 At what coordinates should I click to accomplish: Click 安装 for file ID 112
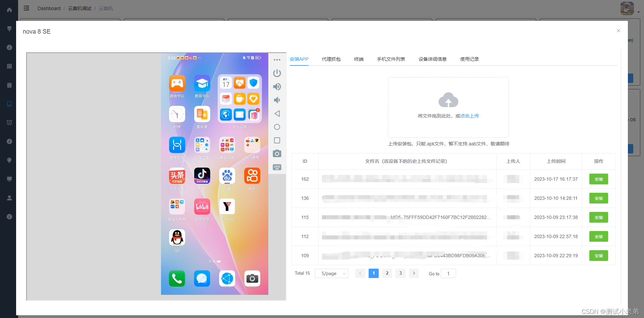point(599,236)
